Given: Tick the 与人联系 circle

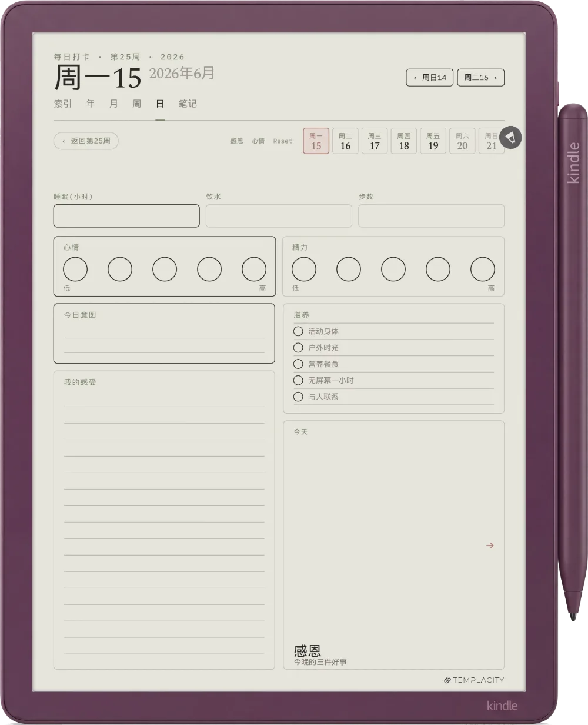Looking at the screenshot, I should click(298, 397).
